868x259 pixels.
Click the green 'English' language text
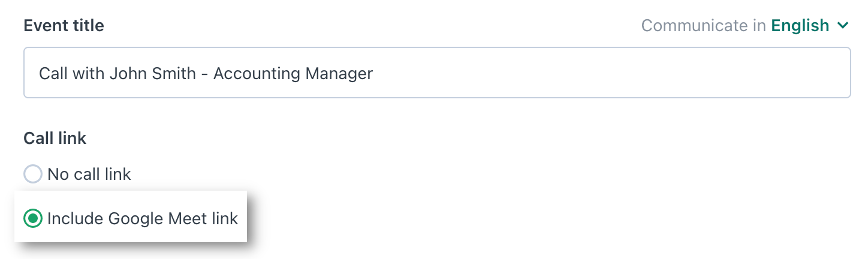pyautogui.click(x=800, y=26)
